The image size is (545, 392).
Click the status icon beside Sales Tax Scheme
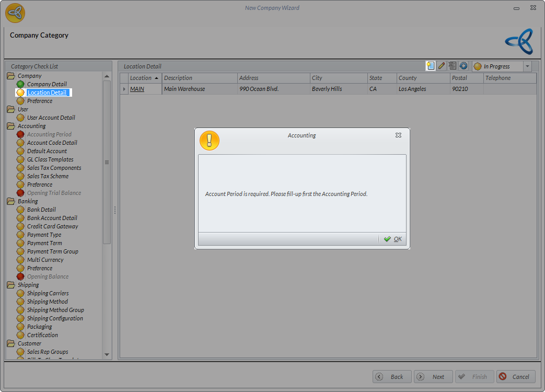[20, 176]
